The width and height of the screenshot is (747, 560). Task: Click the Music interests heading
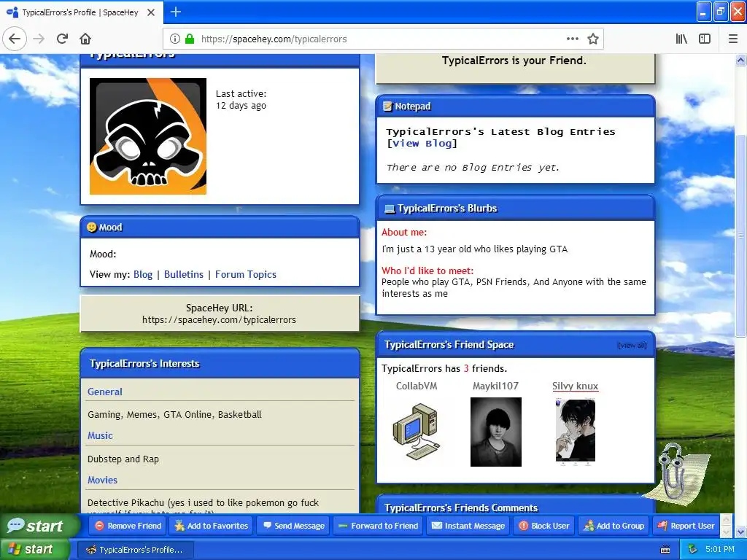point(100,436)
